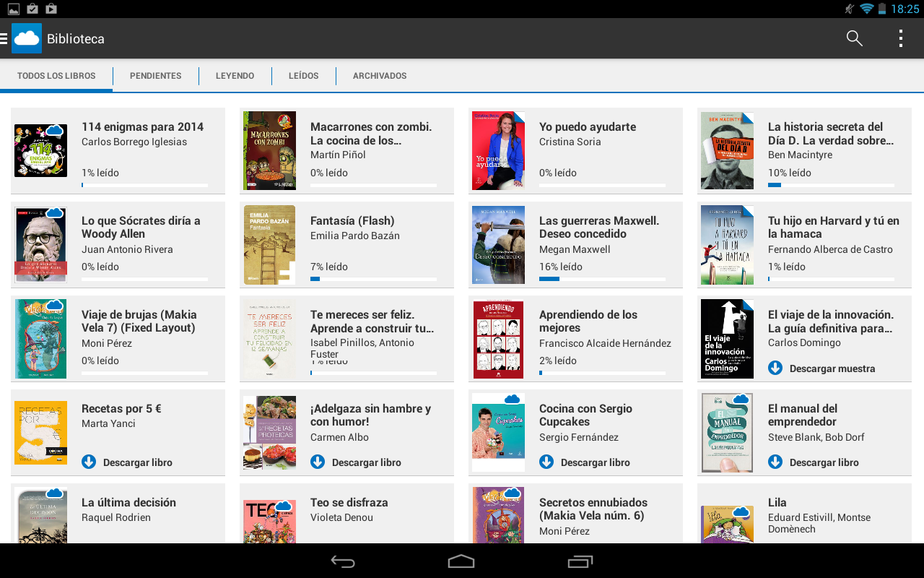Viewport: 924px width, 578px height.
Task: Tap the title "Lo que Sócrates diría a Woody Allen"
Action: click(141, 227)
